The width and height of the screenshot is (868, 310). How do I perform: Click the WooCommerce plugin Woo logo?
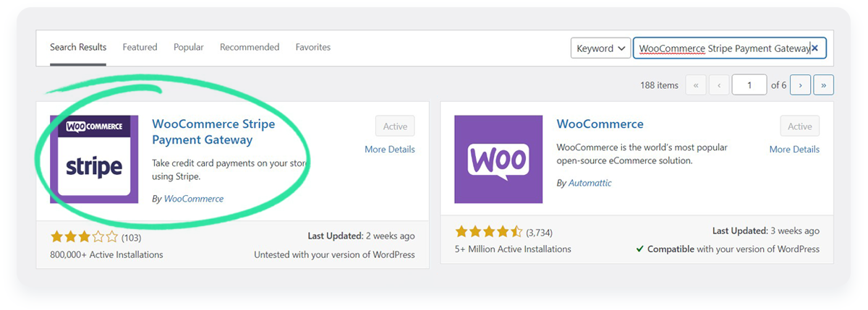498,159
